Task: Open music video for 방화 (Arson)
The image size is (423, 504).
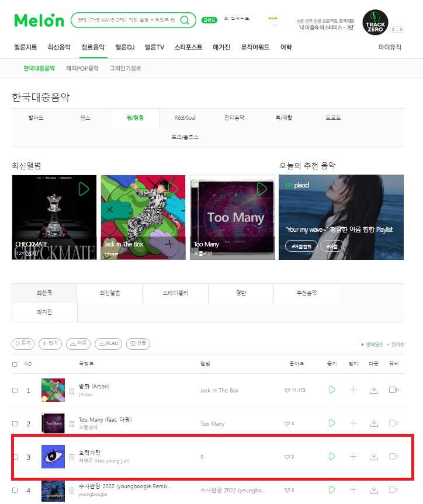Action: (393, 390)
